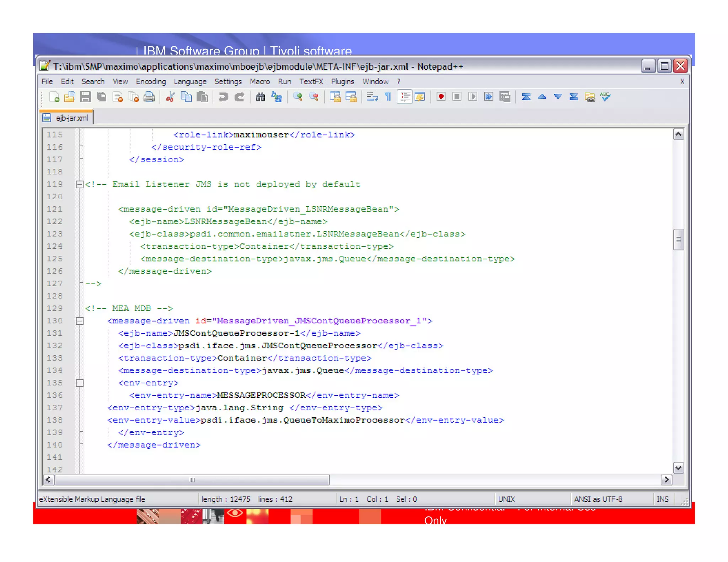Click the New file toolbar icon
The image size is (728, 562).
tap(54, 97)
